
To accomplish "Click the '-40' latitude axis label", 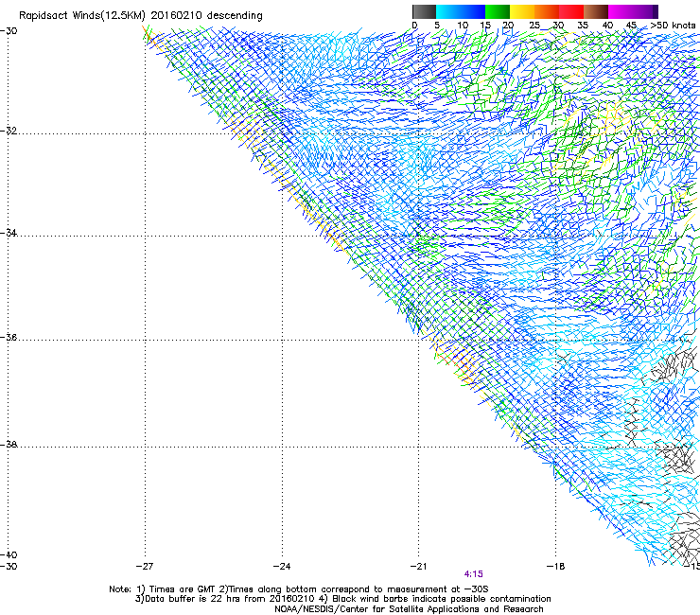I will (9, 554).
